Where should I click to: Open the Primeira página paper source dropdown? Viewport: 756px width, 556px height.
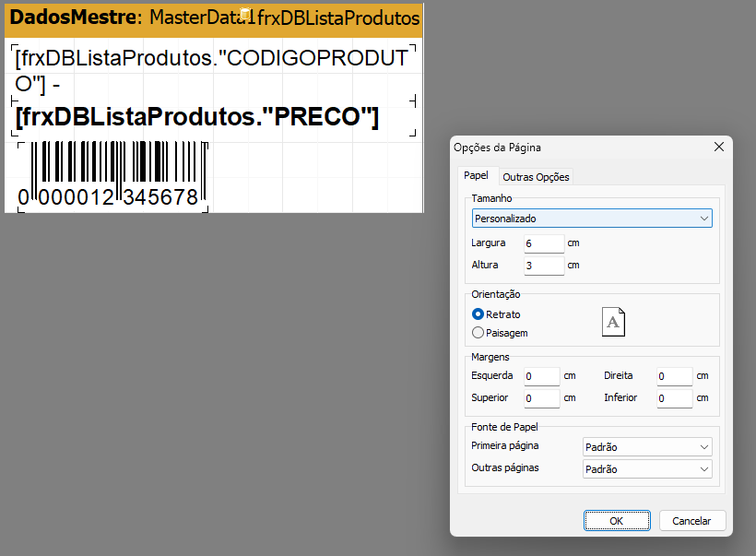647,447
